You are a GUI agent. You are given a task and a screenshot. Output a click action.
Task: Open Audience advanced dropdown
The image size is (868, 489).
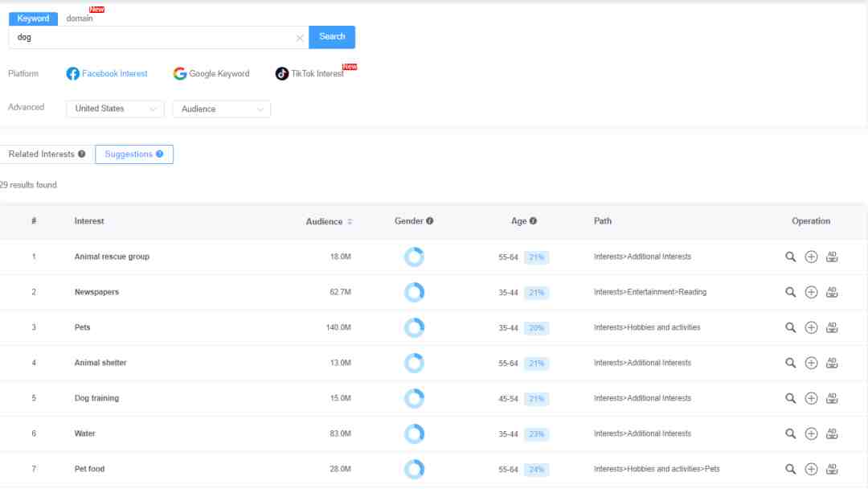tap(222, 109)
